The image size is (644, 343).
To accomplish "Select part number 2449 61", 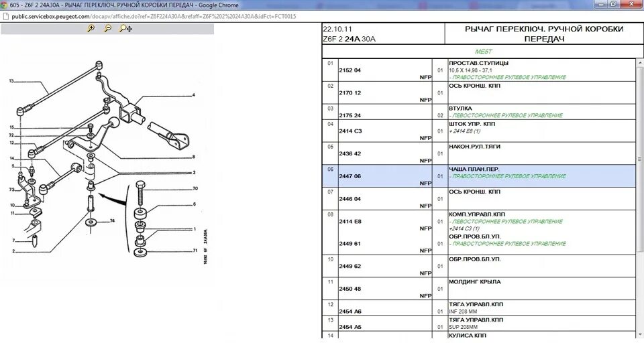I will coord(350,243).
